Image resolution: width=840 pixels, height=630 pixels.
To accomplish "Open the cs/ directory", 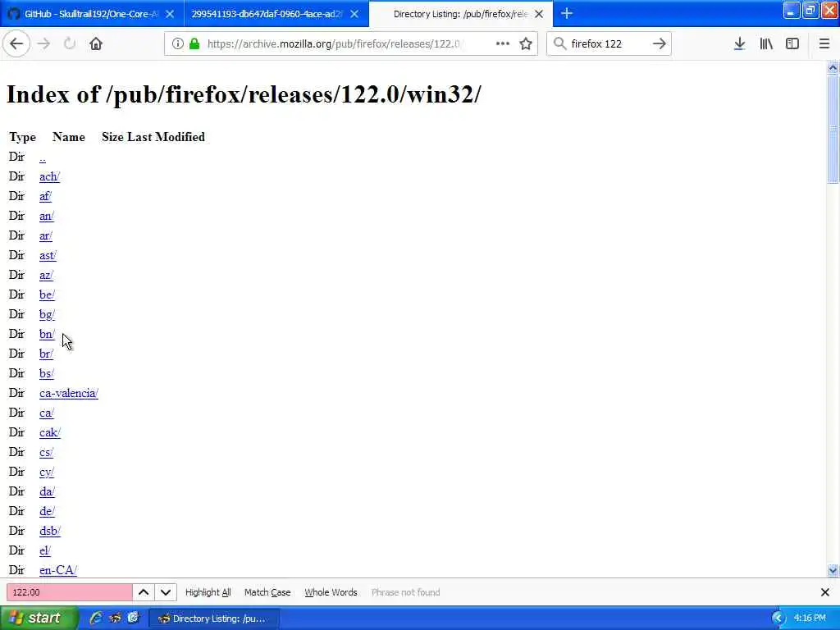I will [x=46, y=452].
